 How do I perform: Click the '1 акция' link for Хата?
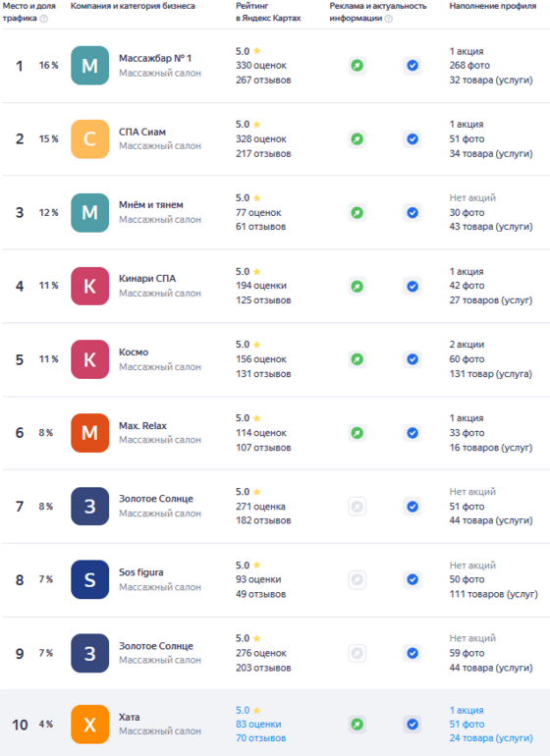[x=467, y=710]
